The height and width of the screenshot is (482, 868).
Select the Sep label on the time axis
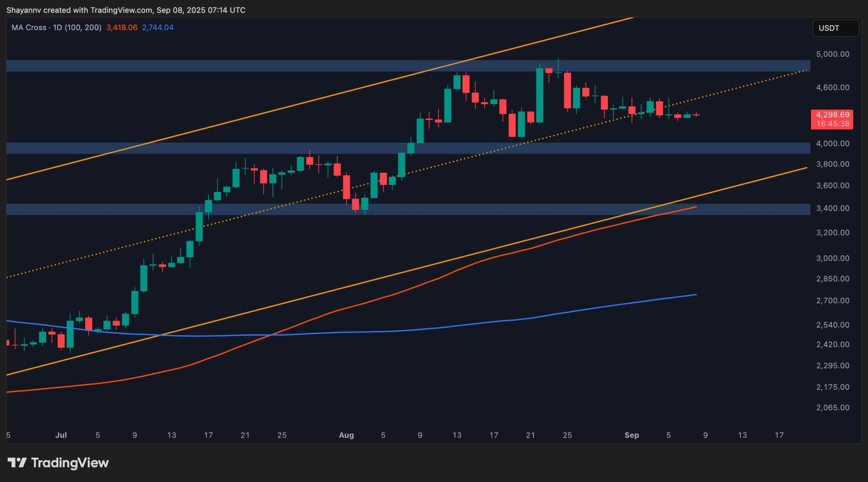pos(632,435)
